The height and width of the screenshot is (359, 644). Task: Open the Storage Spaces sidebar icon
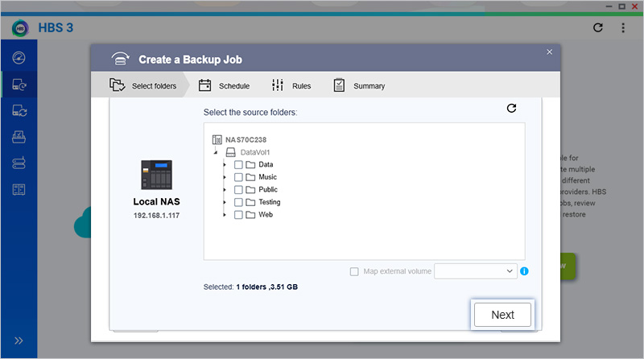click(x=19, y=163)
